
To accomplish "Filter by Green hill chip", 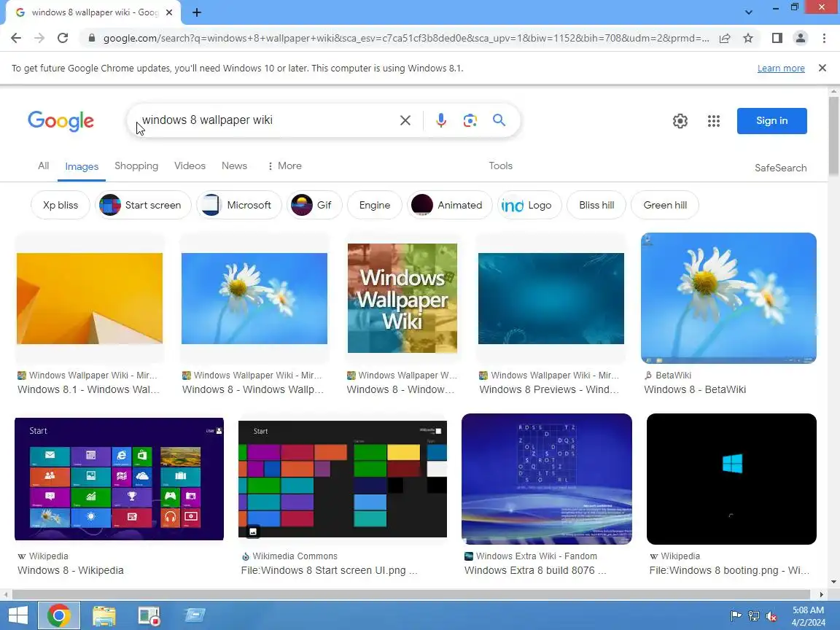I will point(665,205).
